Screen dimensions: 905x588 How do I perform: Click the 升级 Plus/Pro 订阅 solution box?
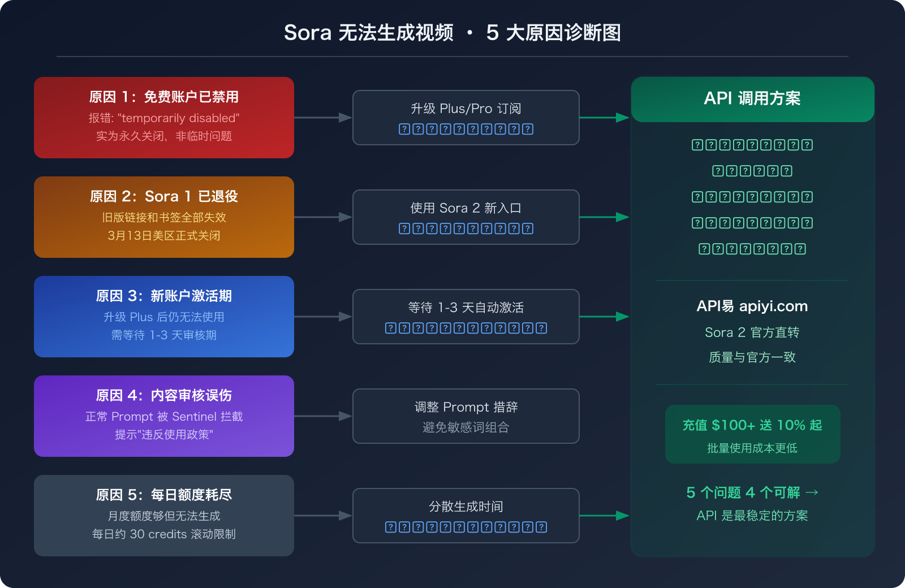pos(466,117)
